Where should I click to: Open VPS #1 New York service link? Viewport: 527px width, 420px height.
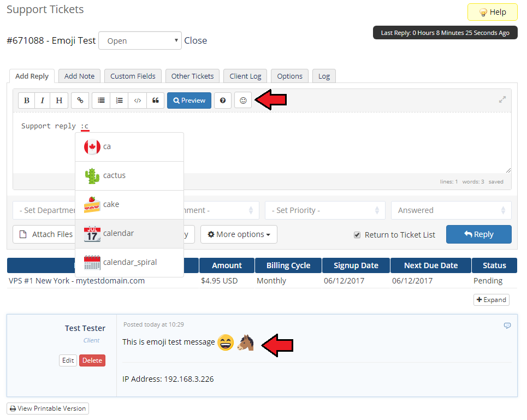(76, 281)
